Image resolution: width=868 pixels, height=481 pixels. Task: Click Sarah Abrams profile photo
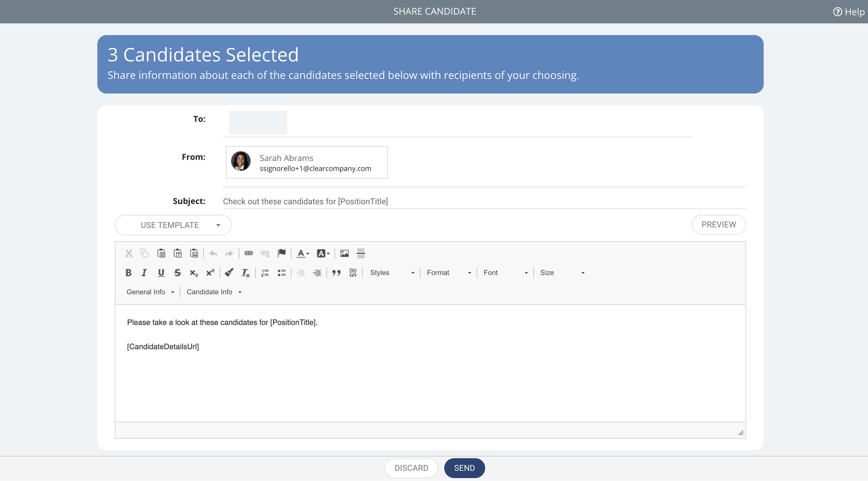[x=241, y=161]
